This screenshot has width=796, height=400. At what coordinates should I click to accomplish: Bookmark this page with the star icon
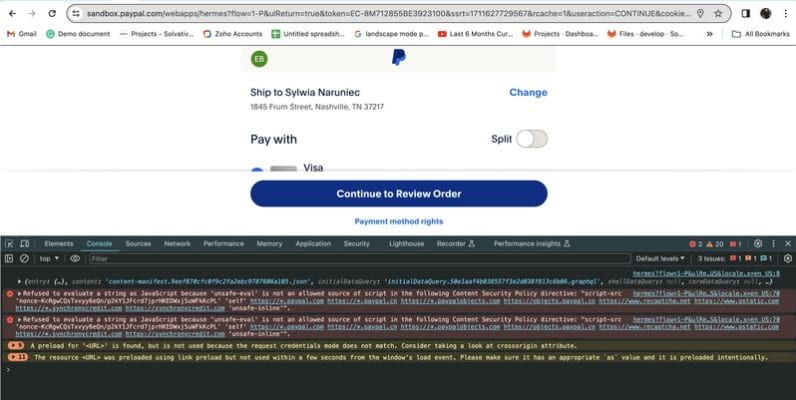click(718, 14)
